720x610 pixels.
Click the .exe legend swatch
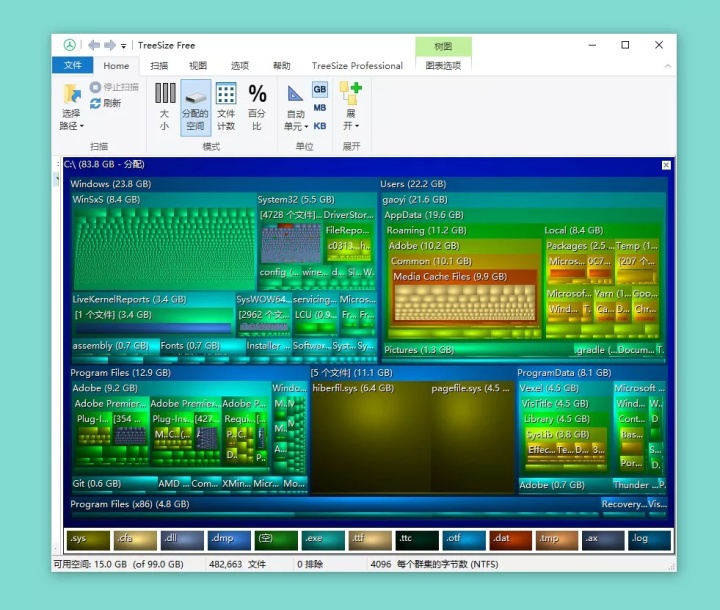point(323,540)
